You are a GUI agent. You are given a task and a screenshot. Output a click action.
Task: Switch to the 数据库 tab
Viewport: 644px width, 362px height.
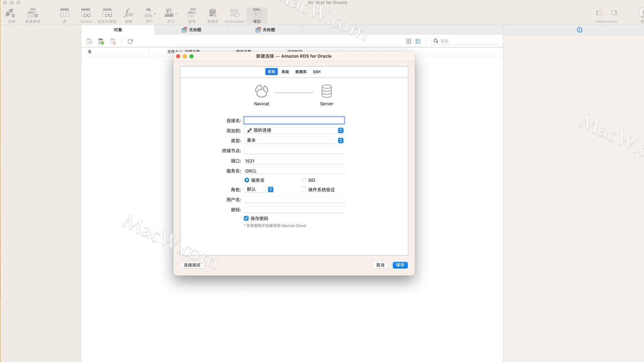pos(301,72)
